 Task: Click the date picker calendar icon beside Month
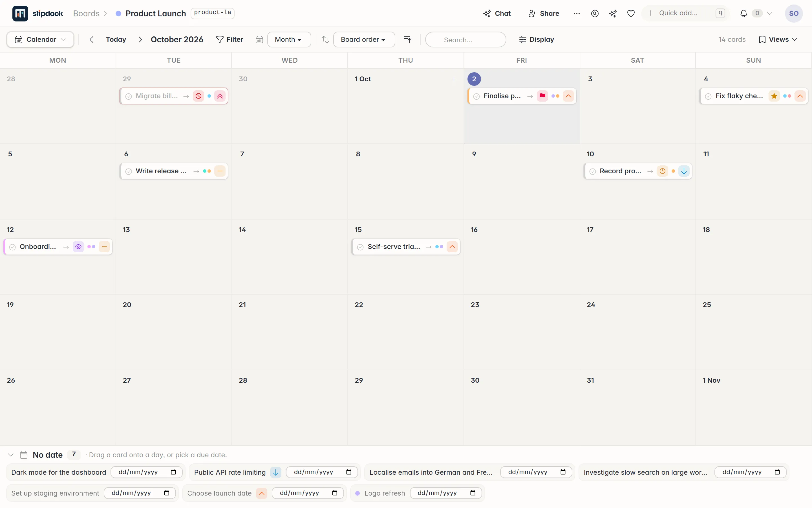click(259, 40)
